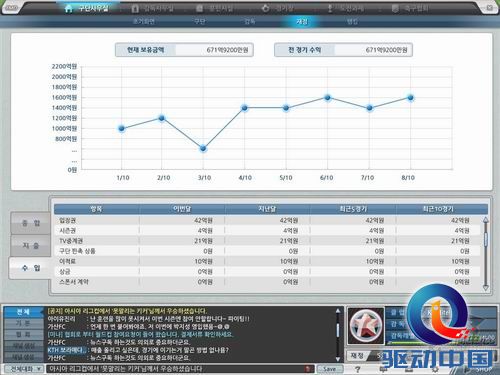Open the 구단사무실 home icon tab
This screenshot has width=500, height=375.
(x=87, y=8)
